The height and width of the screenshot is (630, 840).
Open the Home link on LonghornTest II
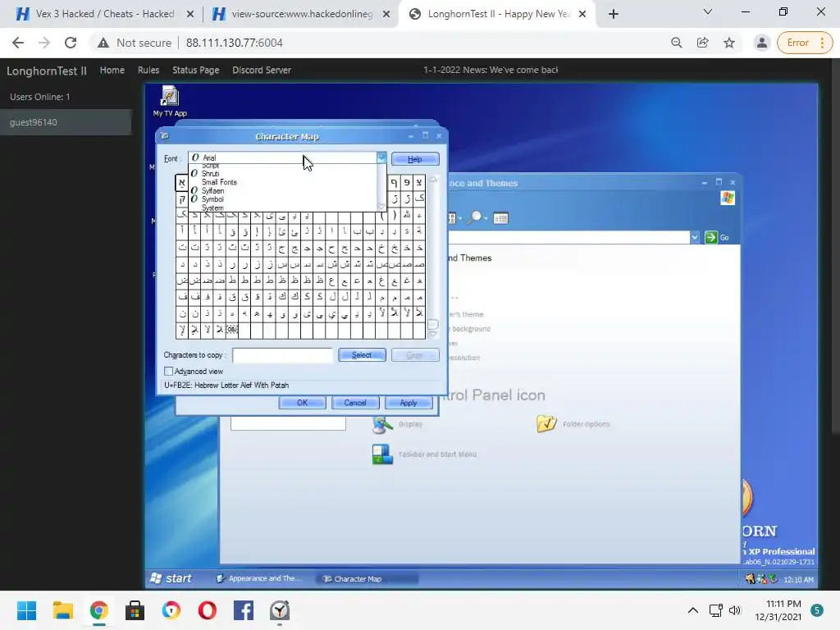point(112,71)
